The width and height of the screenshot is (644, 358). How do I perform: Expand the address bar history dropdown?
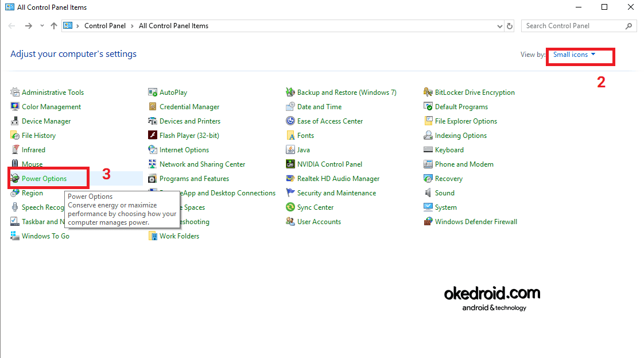coord(499,26)
